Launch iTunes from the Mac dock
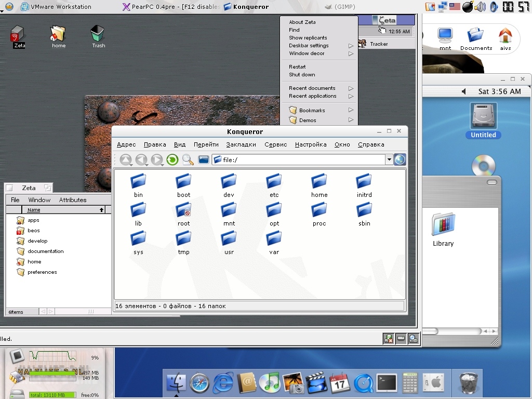Screen dimensions: 532x399 pos(270,383)
